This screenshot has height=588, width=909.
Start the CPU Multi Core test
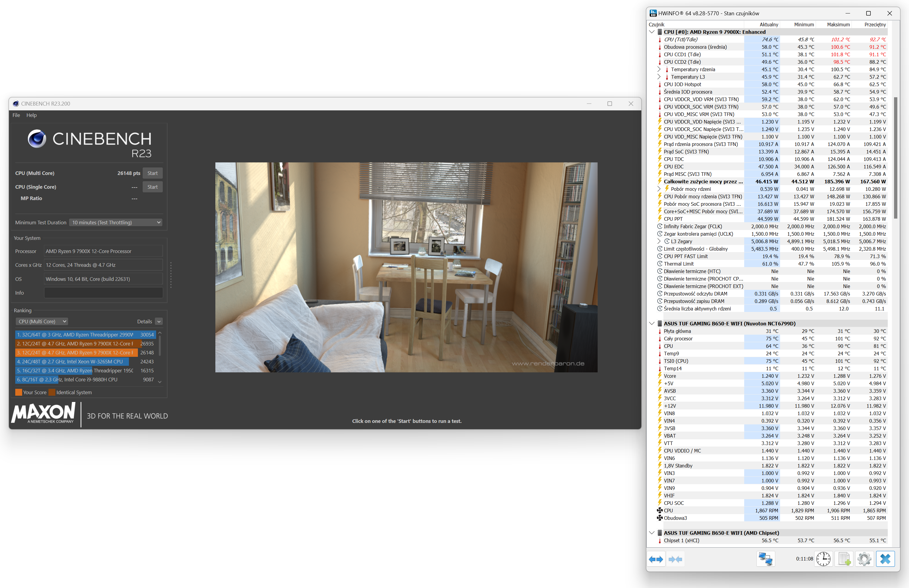[152, 173]
